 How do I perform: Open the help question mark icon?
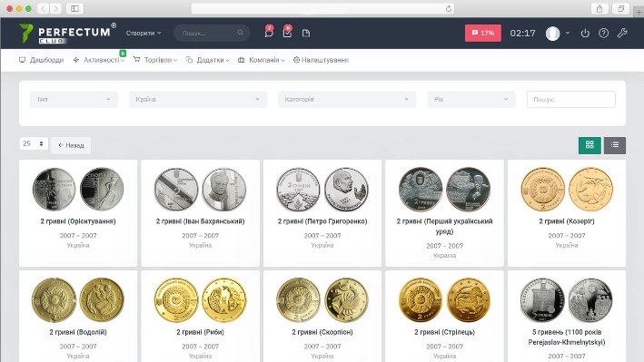[x=603, y=34]
